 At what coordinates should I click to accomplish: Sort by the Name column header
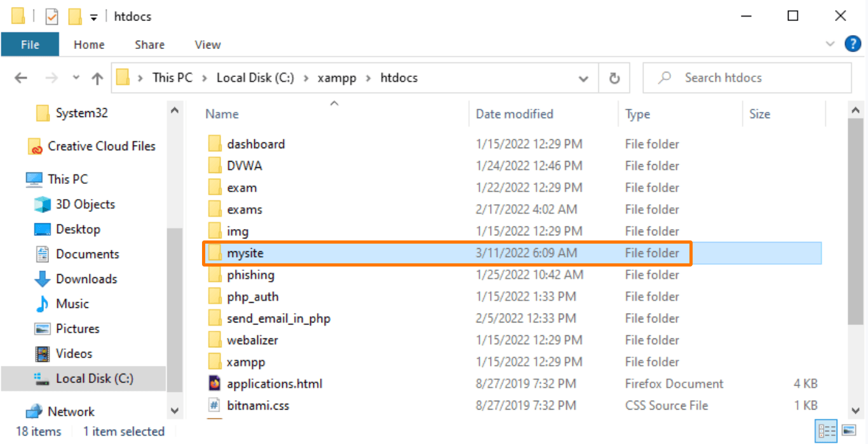[x=222, y=114]
